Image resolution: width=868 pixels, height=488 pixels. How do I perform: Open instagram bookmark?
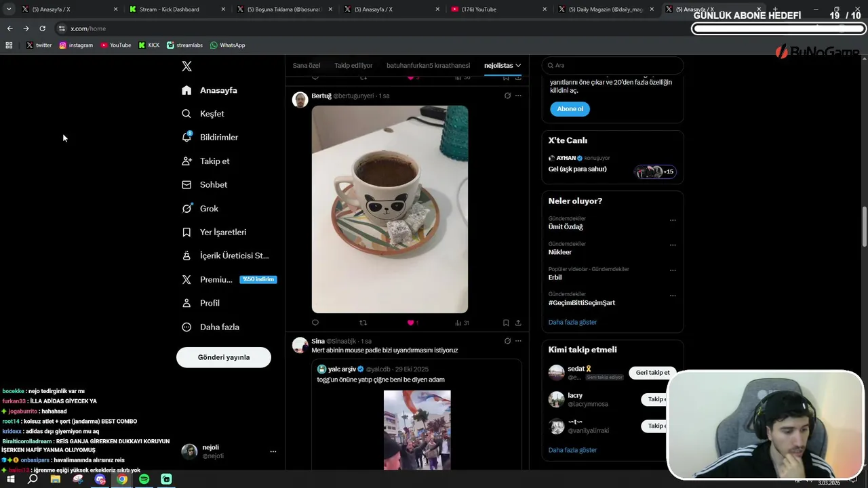pos(76,45)
